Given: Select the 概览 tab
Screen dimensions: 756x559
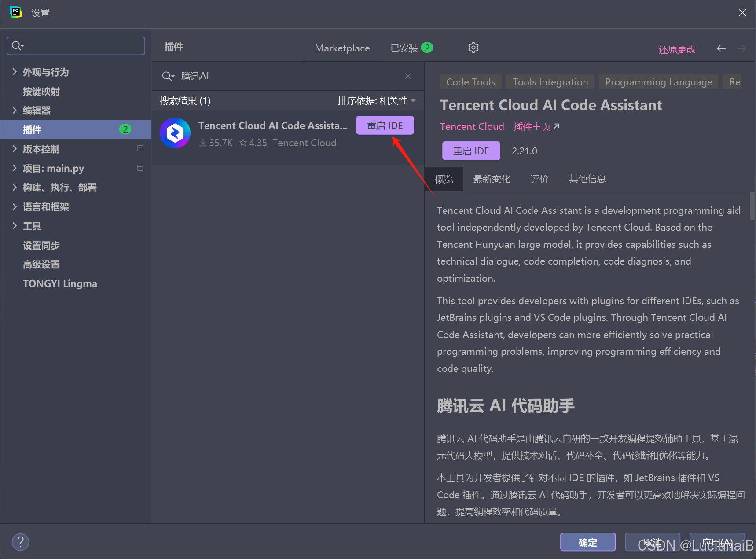Looking at the screenshot, I should (x=444, y=179).
